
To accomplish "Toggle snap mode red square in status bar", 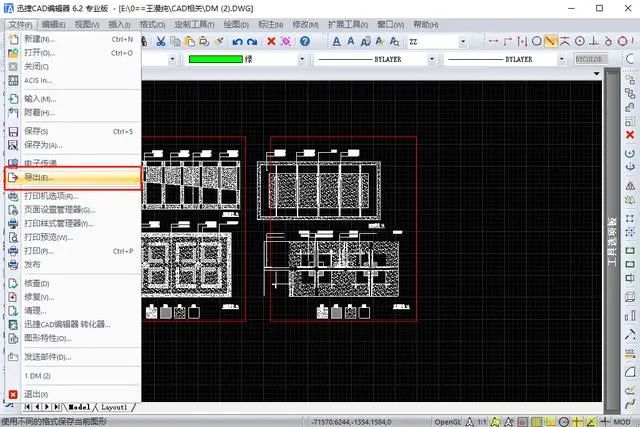I will 523,422.
